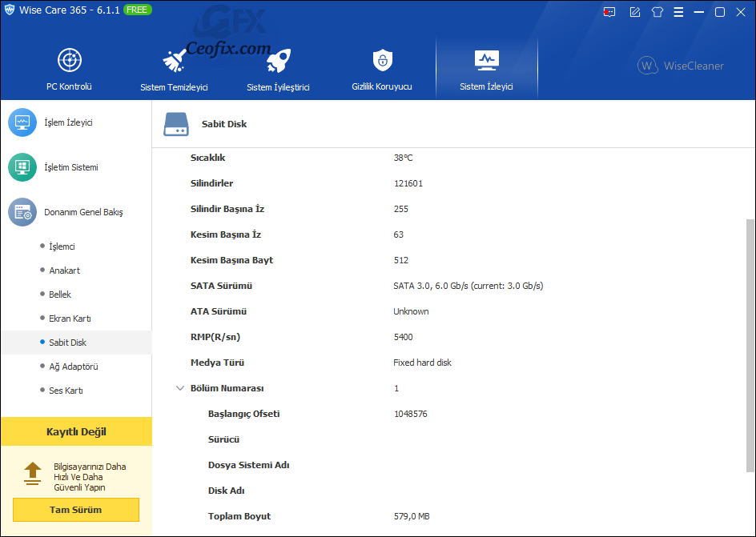The height and width of the screenshot is (537, 756).
Task: Click the İşletim Sistemi round icon
Action: pyautogui.click(x=22, y=167)
